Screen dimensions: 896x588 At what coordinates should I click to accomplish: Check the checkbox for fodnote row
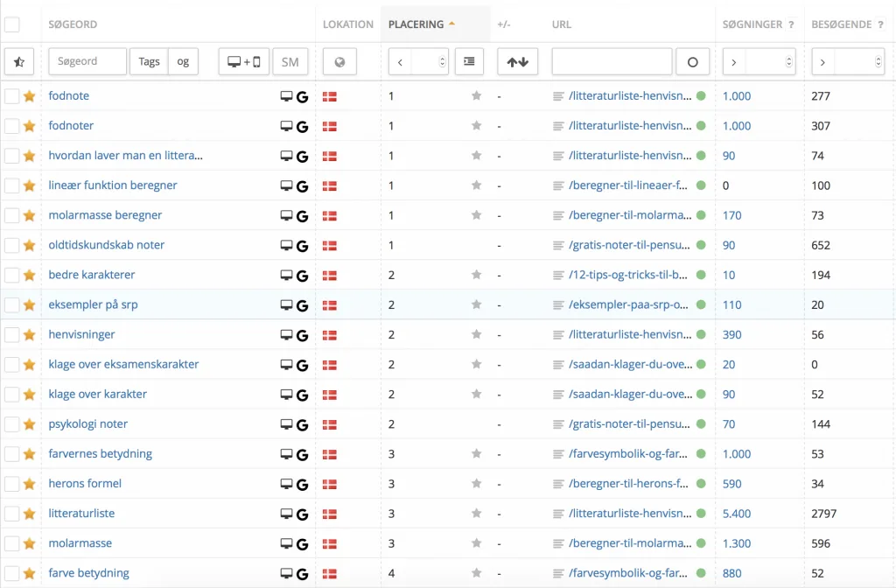(x=12, y=96)
